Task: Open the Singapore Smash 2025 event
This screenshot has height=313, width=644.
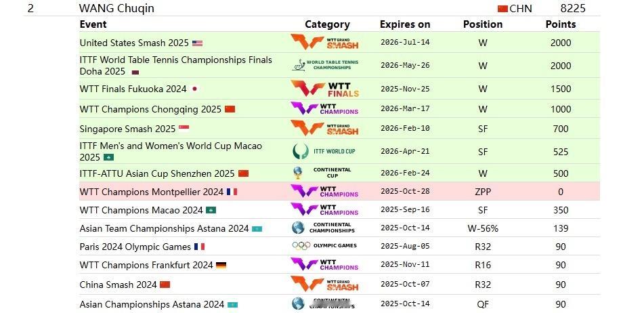Action: 127,129
